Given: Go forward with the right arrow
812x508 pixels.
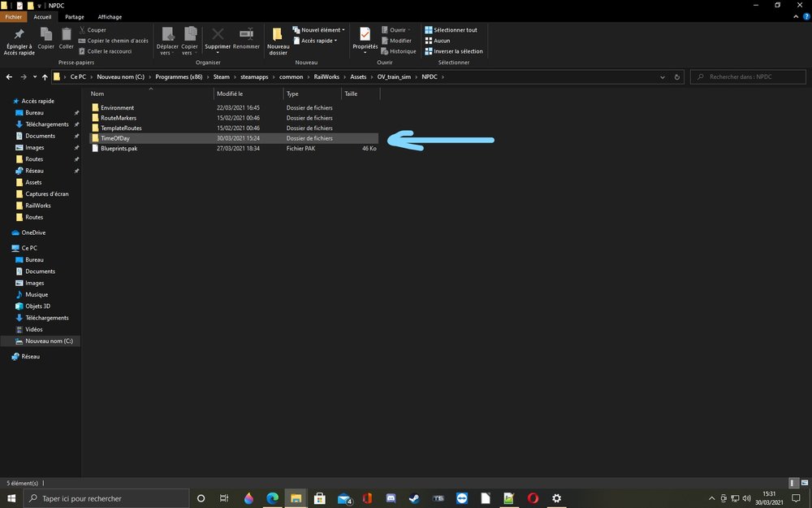Looking at the screenshot, I should click(x=24, y=76).
